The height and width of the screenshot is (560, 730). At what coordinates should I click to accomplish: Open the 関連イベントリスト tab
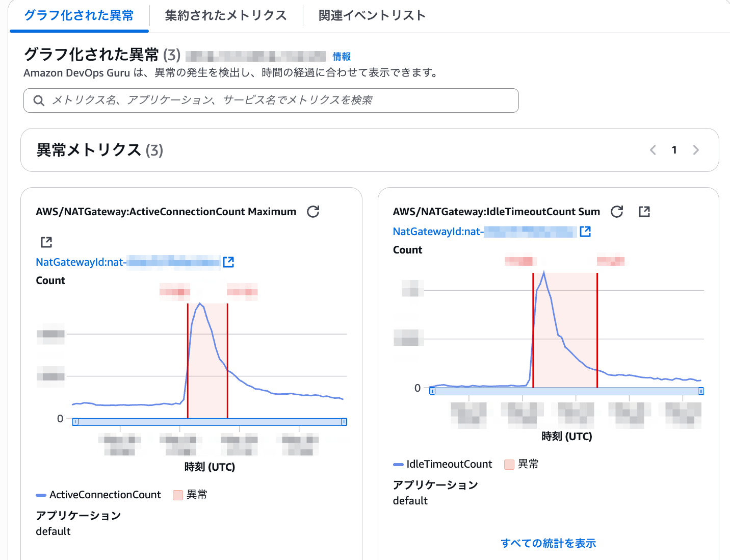(372, 15)
